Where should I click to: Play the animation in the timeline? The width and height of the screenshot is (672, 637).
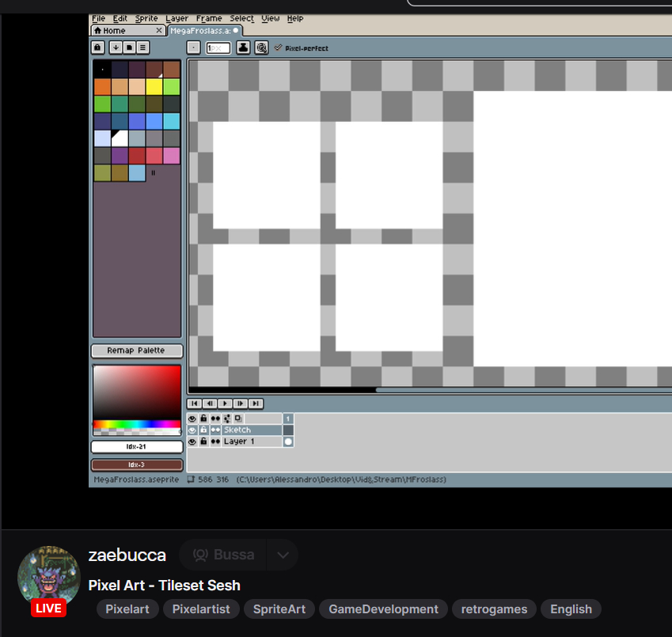225,403
